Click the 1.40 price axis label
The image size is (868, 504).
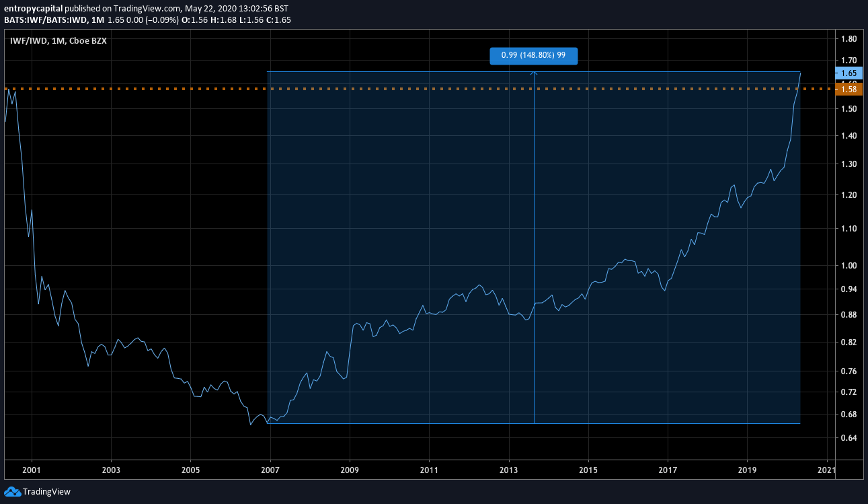point(849,136)
